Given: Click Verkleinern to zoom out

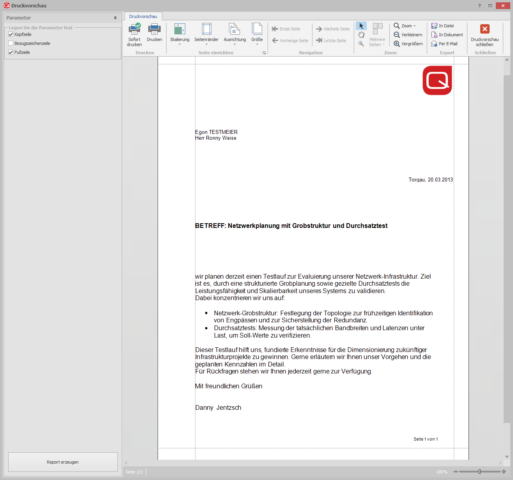Looking at the screenshot, I should tap(408, 35).
